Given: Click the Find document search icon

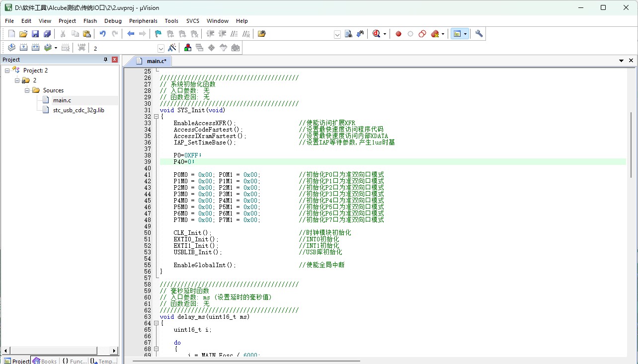Looking at the screenshot, I should (x=348, y=34).
